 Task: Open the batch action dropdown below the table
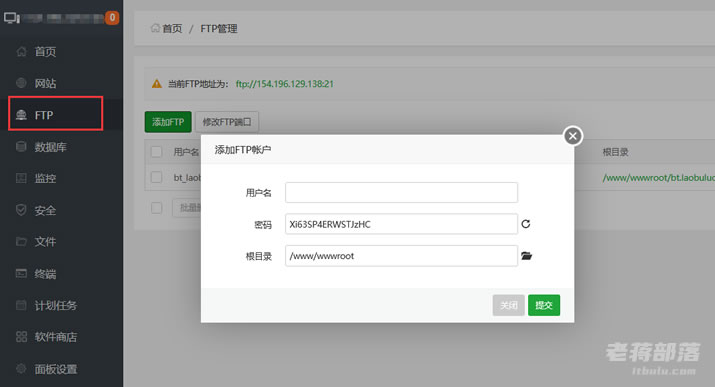coord(187,208)
